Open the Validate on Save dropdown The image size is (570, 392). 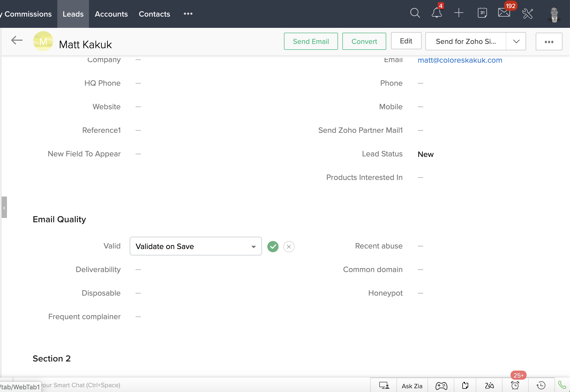coord(196,246)
